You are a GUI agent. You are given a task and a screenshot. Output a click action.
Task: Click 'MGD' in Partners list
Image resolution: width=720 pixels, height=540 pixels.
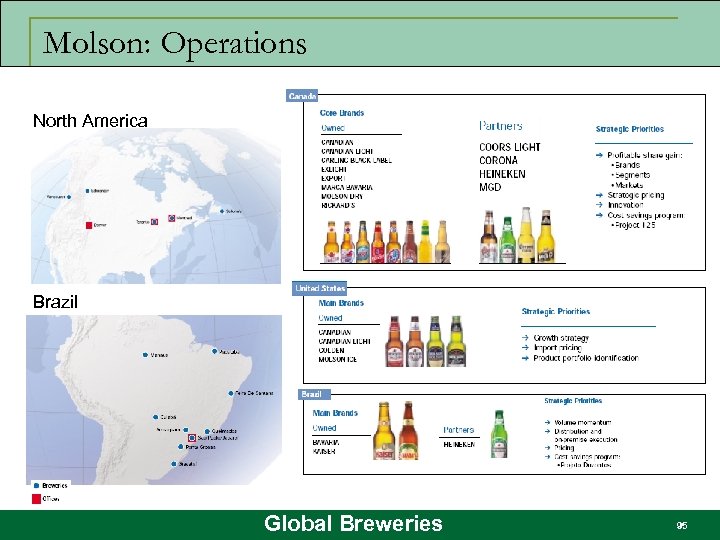point(490,187)
